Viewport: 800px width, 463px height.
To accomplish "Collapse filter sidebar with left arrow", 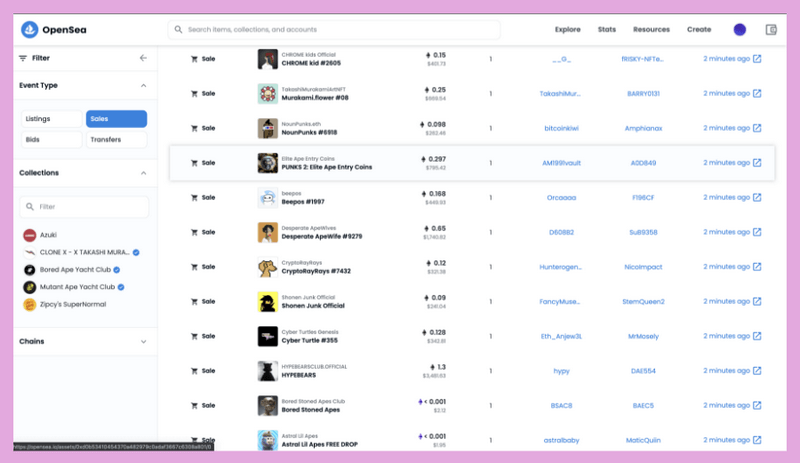I will pos(143,58).
